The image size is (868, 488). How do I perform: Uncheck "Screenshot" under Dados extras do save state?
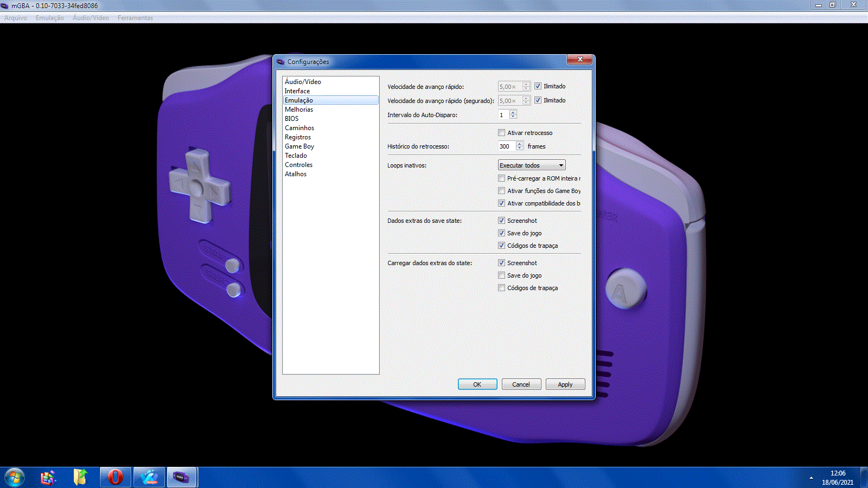click(502, 220)
